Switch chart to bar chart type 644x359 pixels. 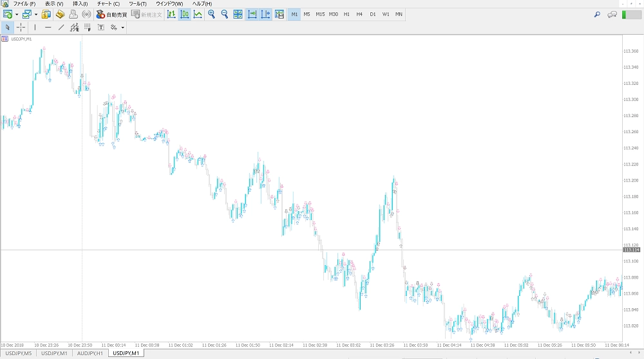tap(171, 14)
